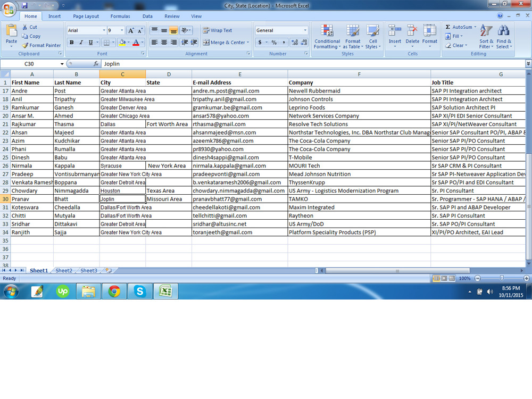Viewport: 532px width, 399px height.
Task: Open the General number format dropdown
Action: (x=305, y=30)
